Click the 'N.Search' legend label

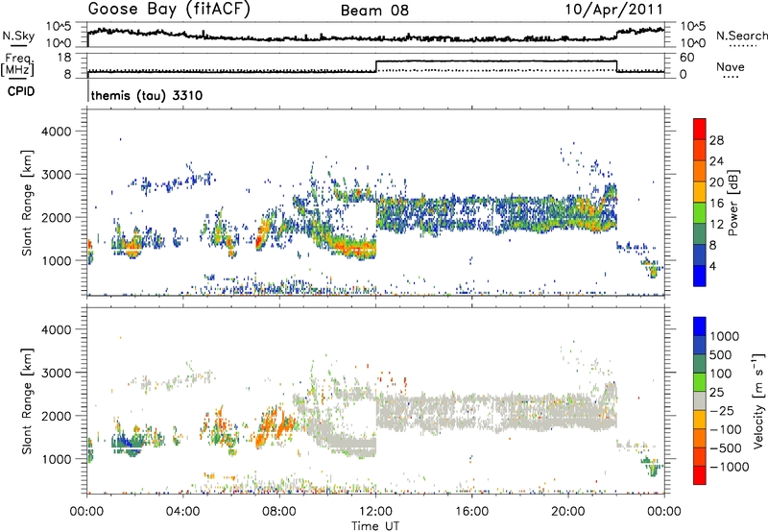tap(741, 36)
